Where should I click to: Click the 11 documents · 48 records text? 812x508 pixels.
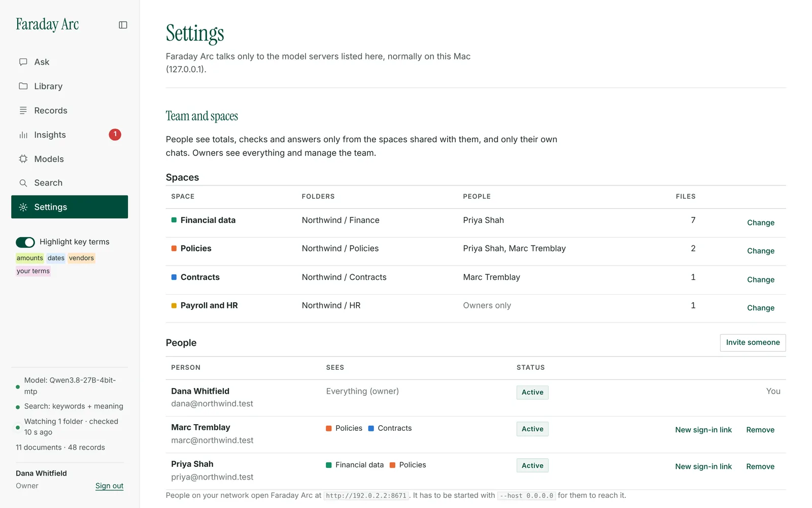pyautogui.click(x=60, y=448)
